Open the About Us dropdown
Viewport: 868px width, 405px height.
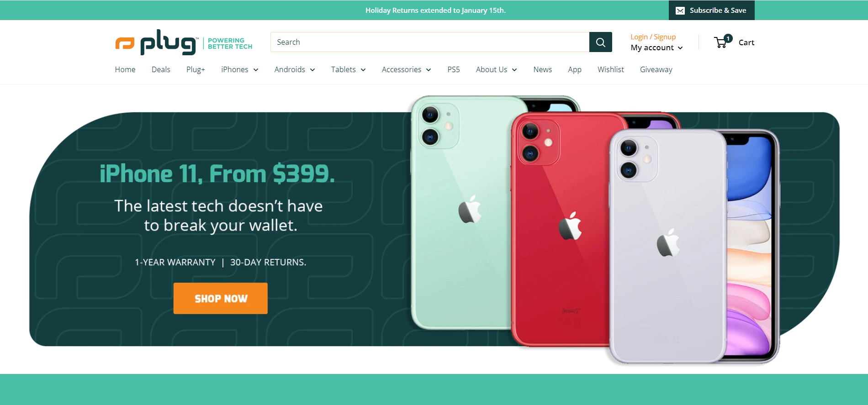point(496,69)
